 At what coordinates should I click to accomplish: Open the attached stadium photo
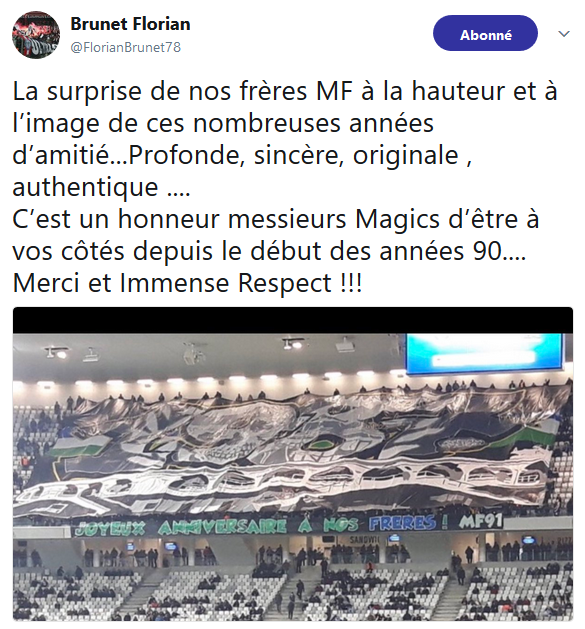click(293, 464)
